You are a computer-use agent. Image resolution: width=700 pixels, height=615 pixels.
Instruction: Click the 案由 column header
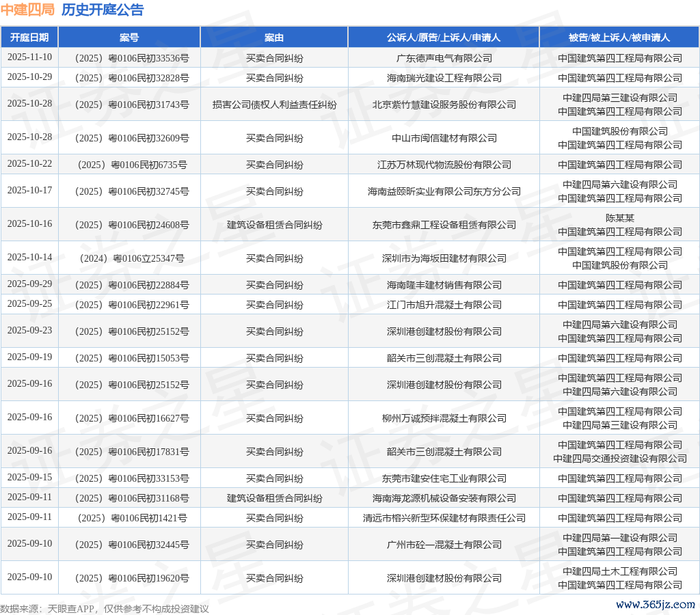(x=274, y=38)
